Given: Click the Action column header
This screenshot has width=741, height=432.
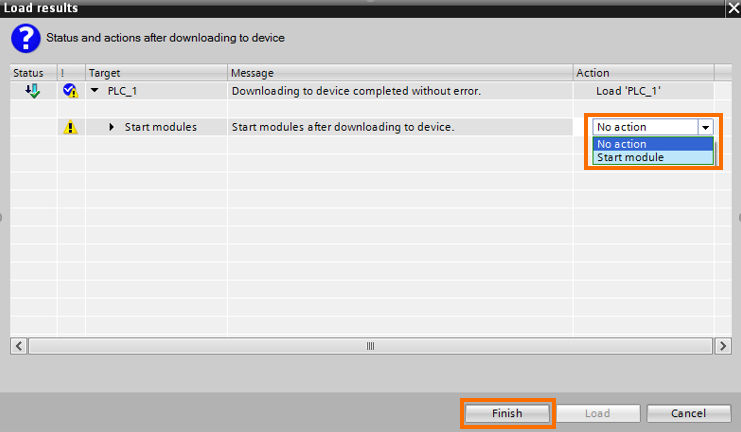Looking at the screenshot, I should pos(643,73).
